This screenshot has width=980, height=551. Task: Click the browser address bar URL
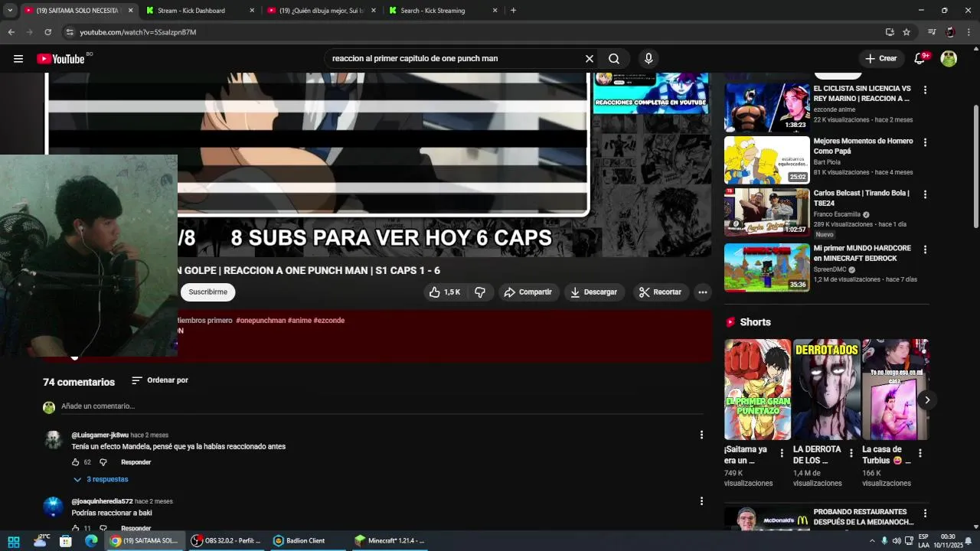(x=139, y=32)
